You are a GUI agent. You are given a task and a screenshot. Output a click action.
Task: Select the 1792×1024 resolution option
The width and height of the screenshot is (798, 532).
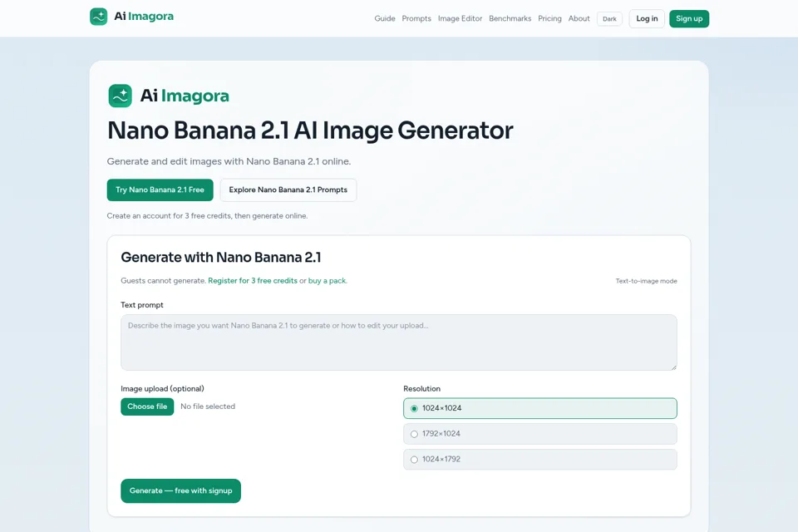pos(540,434)
